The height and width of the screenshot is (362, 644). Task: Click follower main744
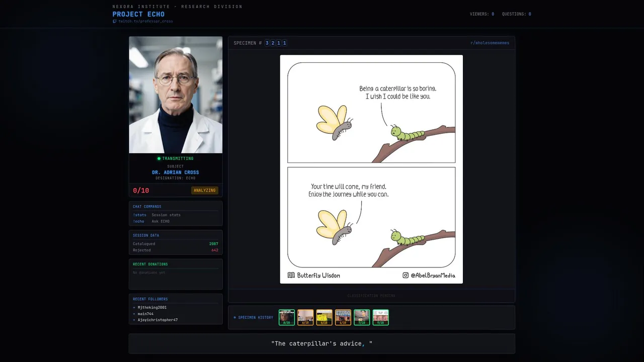(145, 314)
